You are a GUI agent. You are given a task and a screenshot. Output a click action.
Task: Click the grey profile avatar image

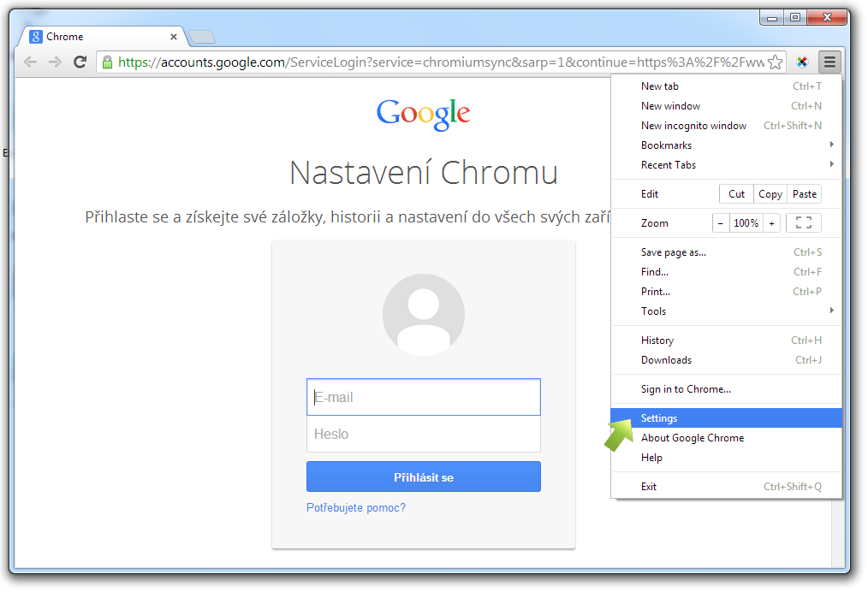[x=424, y=314]
